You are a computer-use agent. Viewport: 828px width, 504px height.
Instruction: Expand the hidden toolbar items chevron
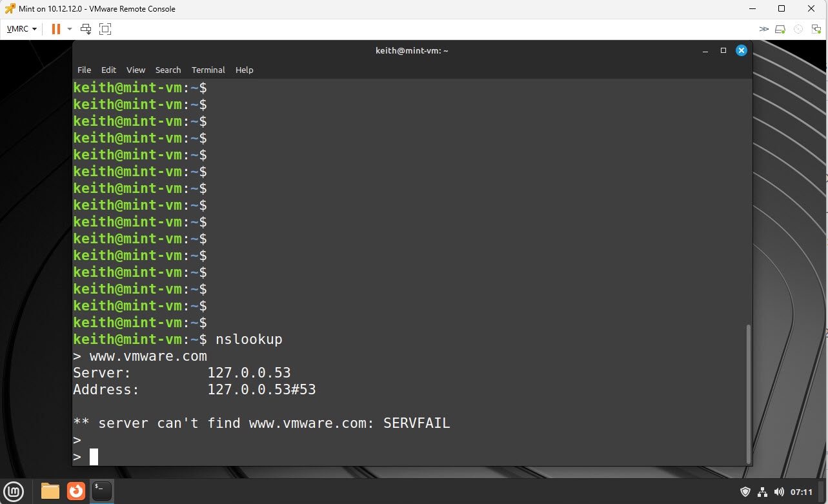click(x=764, y=29)
